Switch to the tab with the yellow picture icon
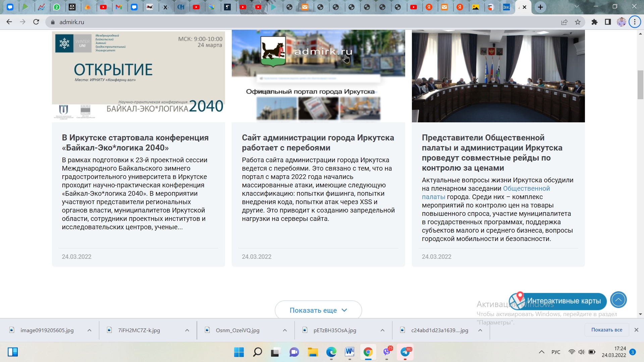644x362 pixels. [476, 7]
